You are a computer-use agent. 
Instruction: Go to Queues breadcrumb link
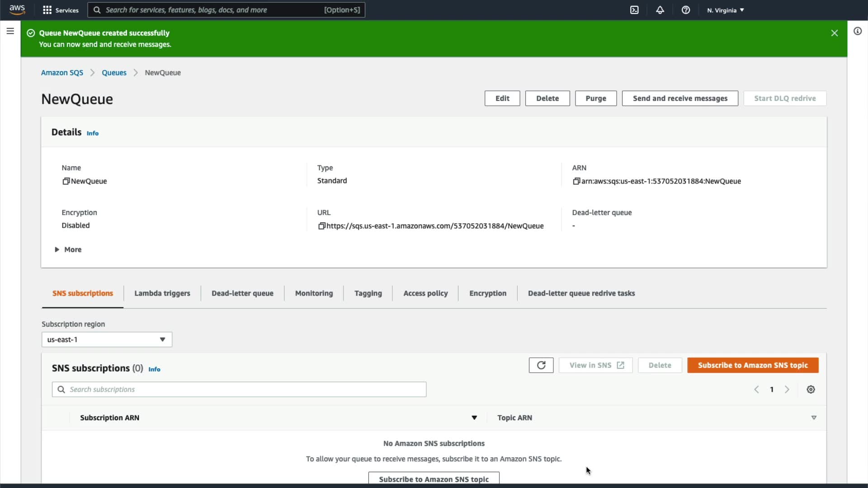click(x=114, y=73)
